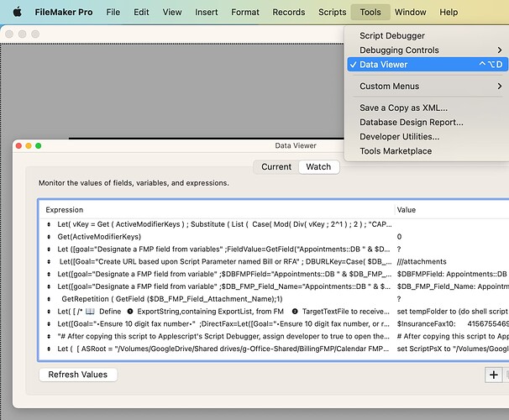
Task: Select the GetRepetition GetField expression
Action: (x=172, y=299)
